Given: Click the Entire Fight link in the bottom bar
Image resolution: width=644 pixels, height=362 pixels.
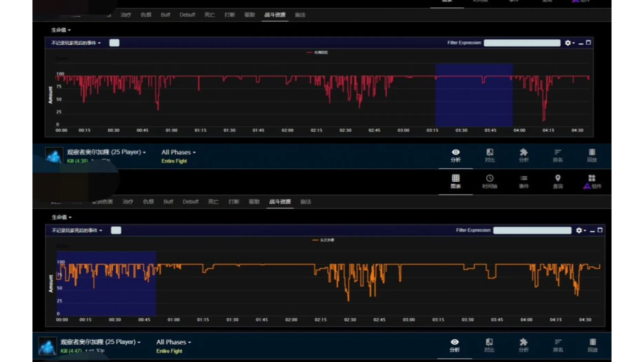Looking at the screenshot, I should [x=169, y=351].
